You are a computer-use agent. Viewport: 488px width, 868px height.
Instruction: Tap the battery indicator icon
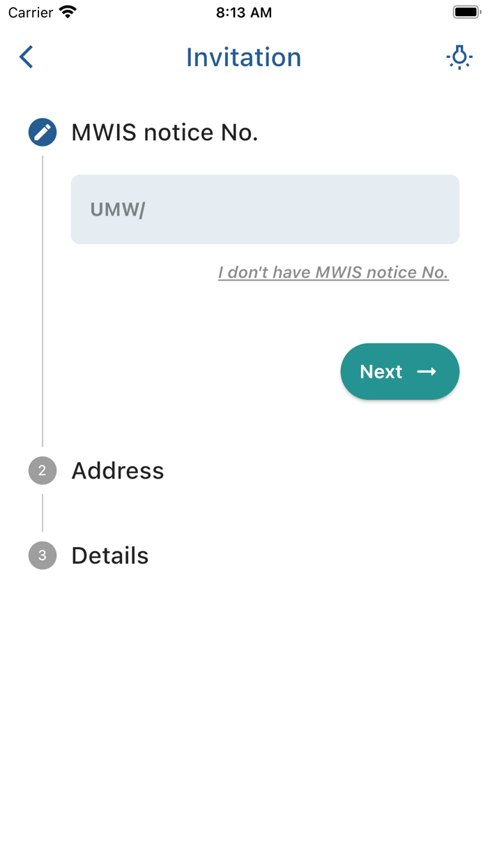point(466,13)
